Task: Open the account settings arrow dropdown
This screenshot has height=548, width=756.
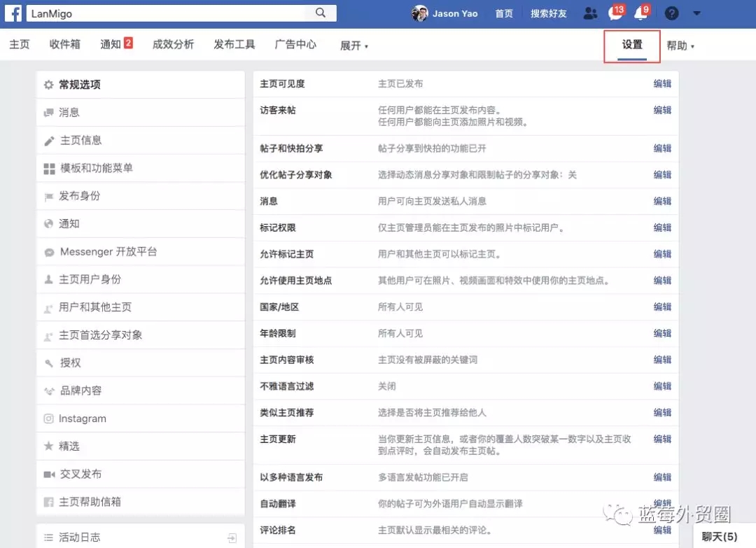Action: coord(696,13)
